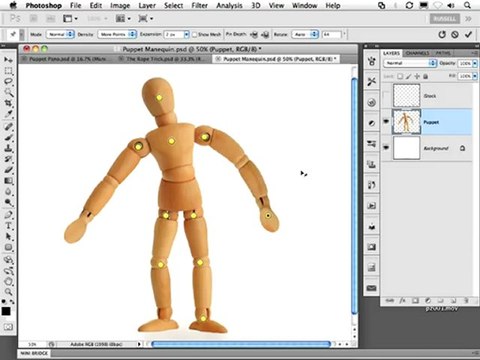
Task: Open the Layer menu
Action: pyautogui.click(x=147, y=6)
